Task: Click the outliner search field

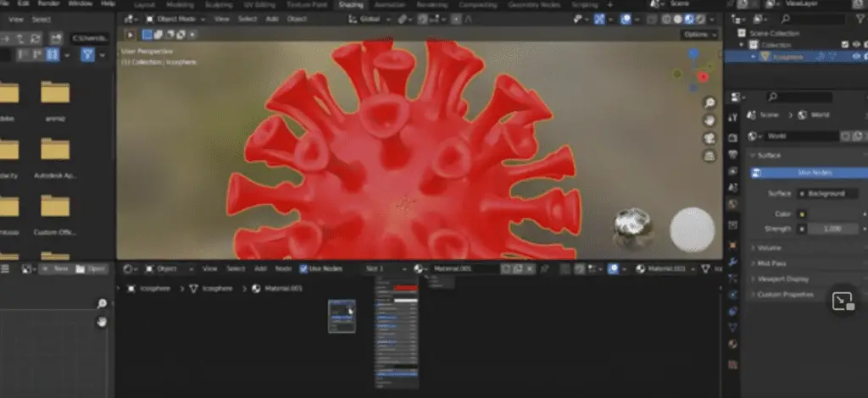Action: coord(813,19)
